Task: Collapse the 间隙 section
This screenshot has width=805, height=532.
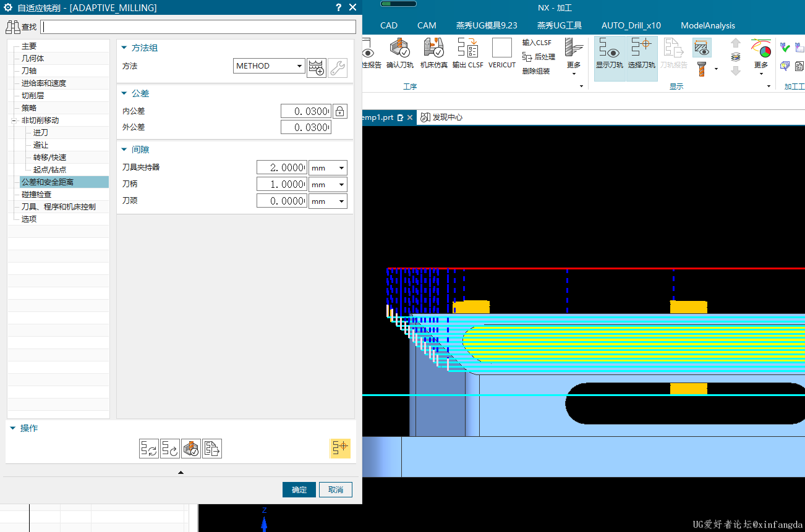Action: (124, 150)
